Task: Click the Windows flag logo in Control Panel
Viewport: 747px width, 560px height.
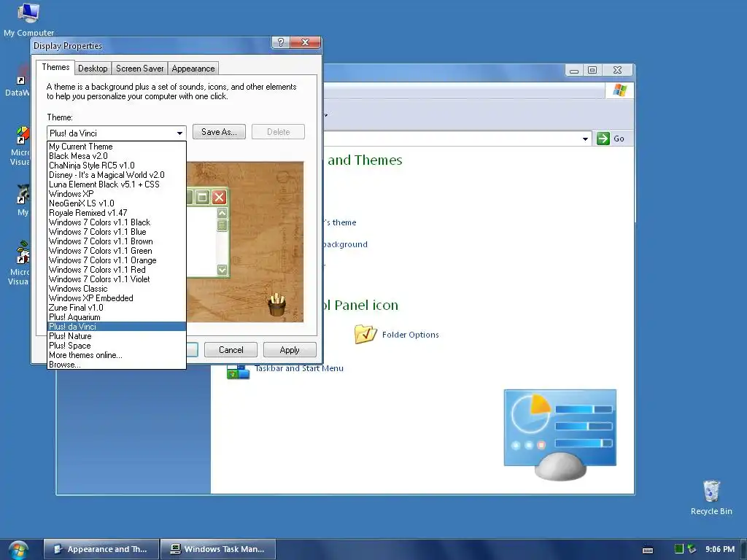Action: [x=620, y=90]
